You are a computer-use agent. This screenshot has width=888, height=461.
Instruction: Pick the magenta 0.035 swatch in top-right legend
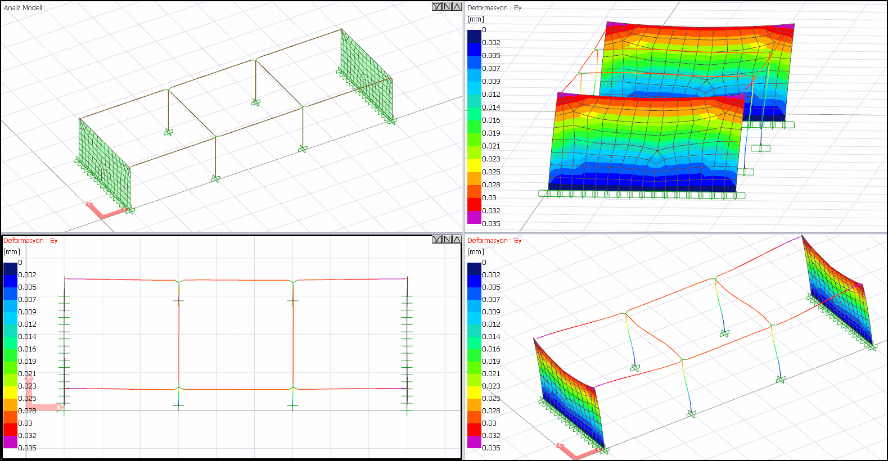pyautogui.click(x=475, y=223)
